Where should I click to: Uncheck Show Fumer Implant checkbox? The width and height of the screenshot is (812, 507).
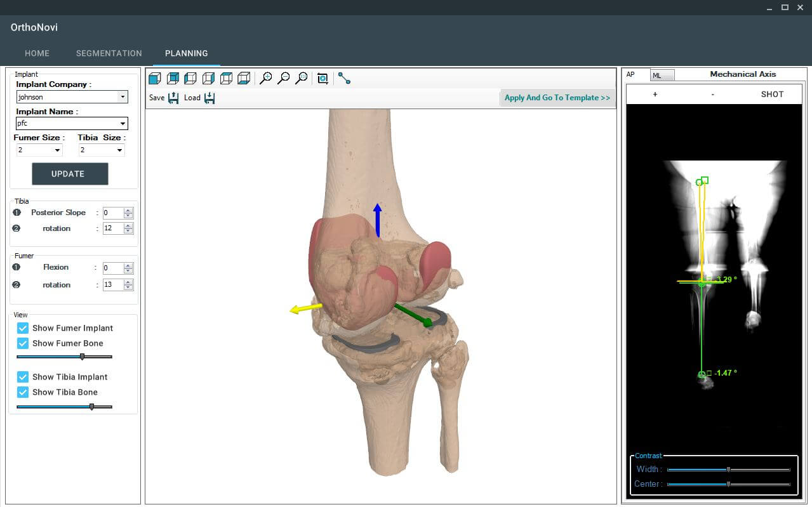(23, 328)
